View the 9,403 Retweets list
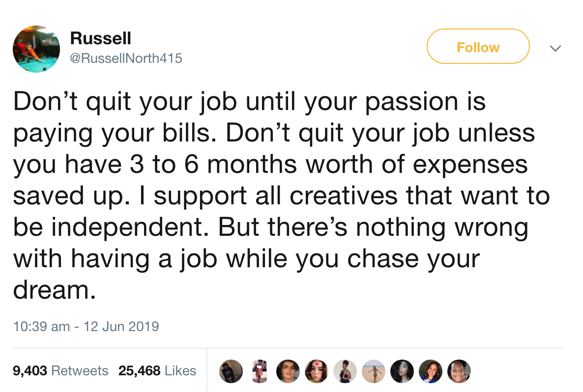Image resolution: width=583 pixels, height=392 pixels. [60, 371]
